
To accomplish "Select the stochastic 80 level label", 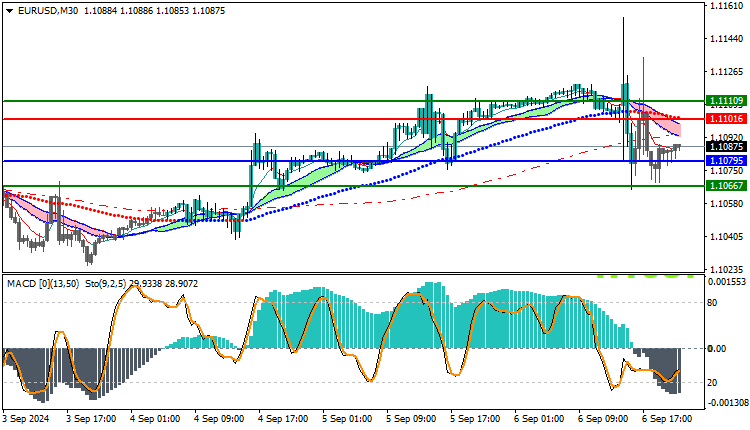I will coord(712,303).
